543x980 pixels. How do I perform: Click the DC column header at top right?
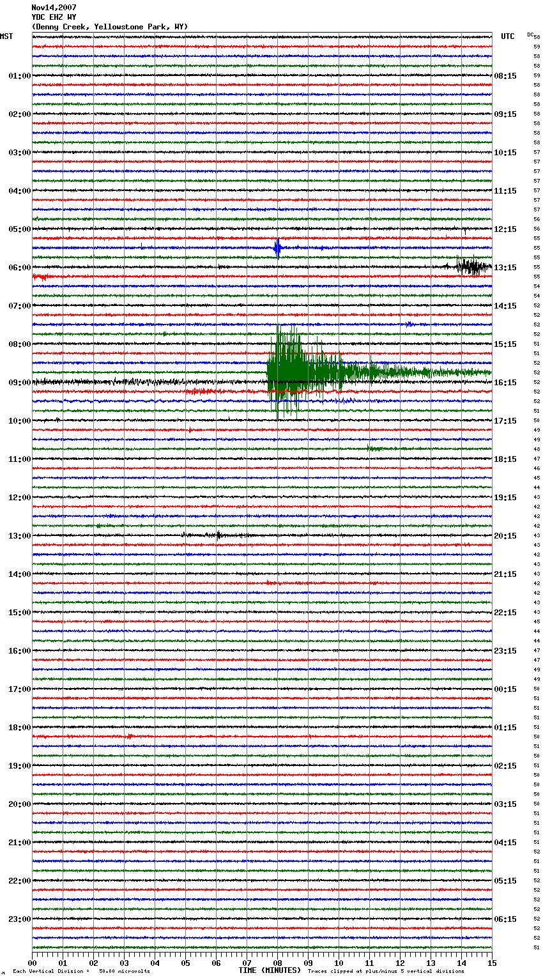tap(530, 34)
